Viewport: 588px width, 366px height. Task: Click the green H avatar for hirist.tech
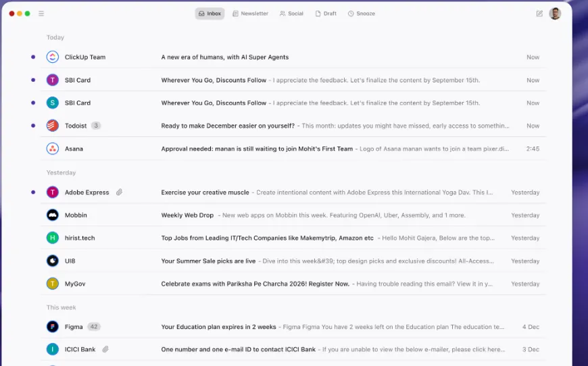(x=53, y=238)
